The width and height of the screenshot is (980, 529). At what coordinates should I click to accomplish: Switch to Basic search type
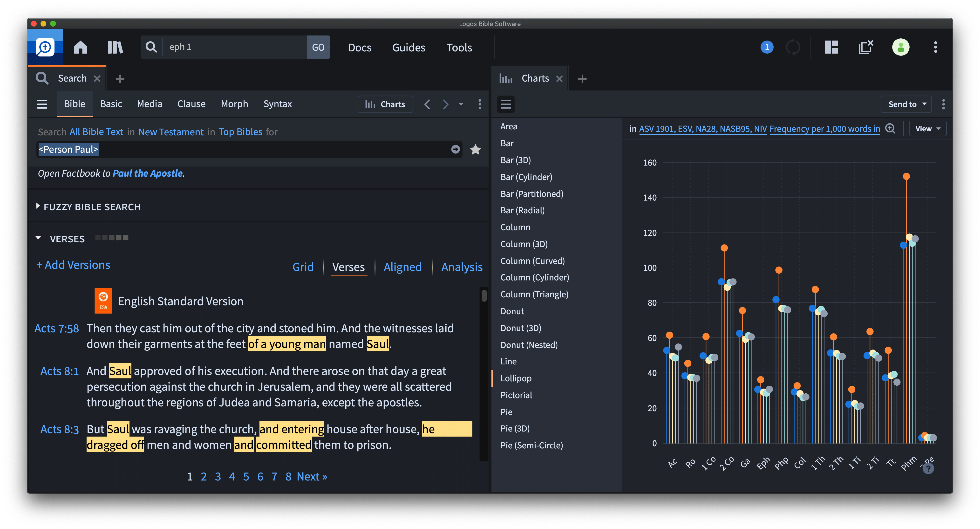[x=111, y=104]
